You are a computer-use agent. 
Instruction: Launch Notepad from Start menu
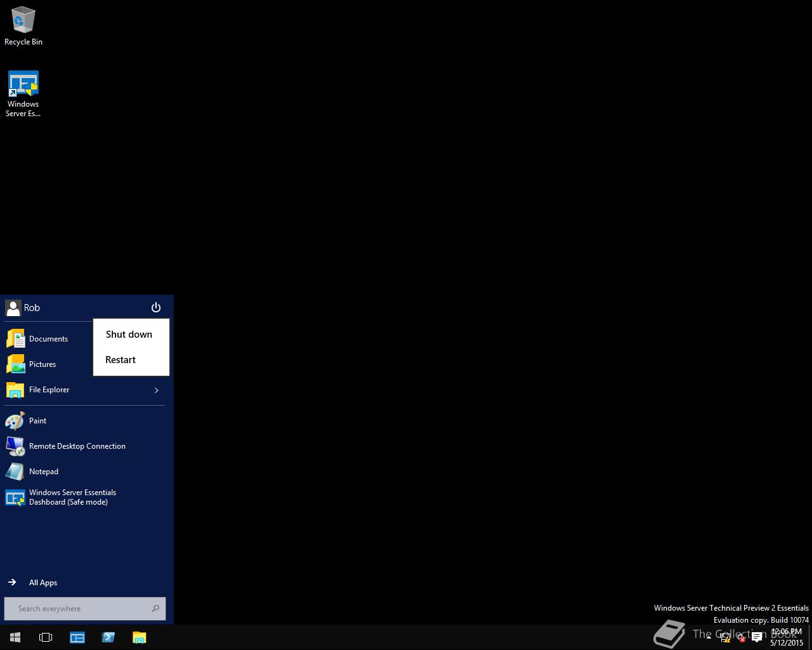(84, 472)
